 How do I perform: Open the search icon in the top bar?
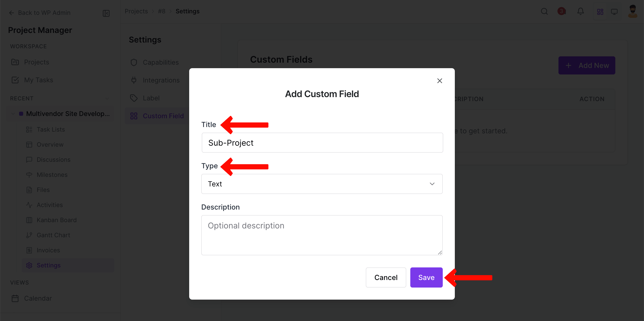tap(544, 11)
